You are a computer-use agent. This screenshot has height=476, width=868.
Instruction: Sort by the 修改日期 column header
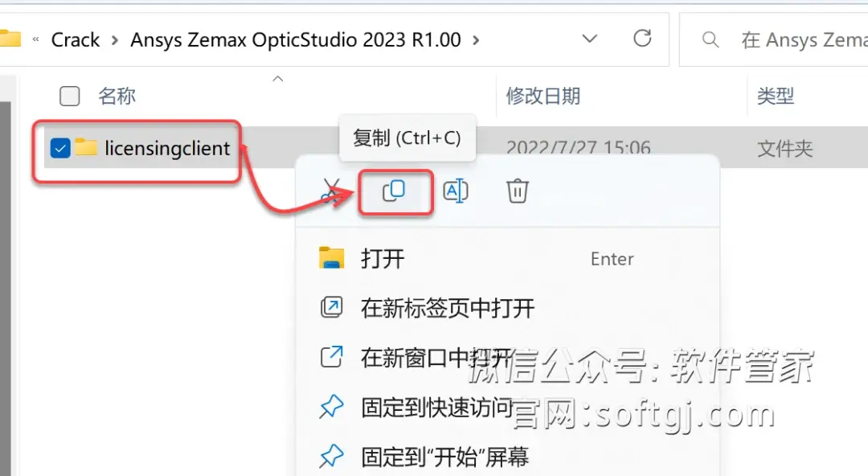click(x=543, y=96)
